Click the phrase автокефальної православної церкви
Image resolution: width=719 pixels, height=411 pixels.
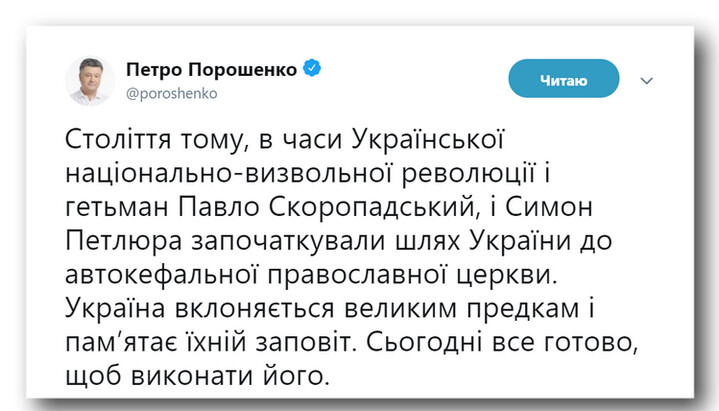[309, 275]
